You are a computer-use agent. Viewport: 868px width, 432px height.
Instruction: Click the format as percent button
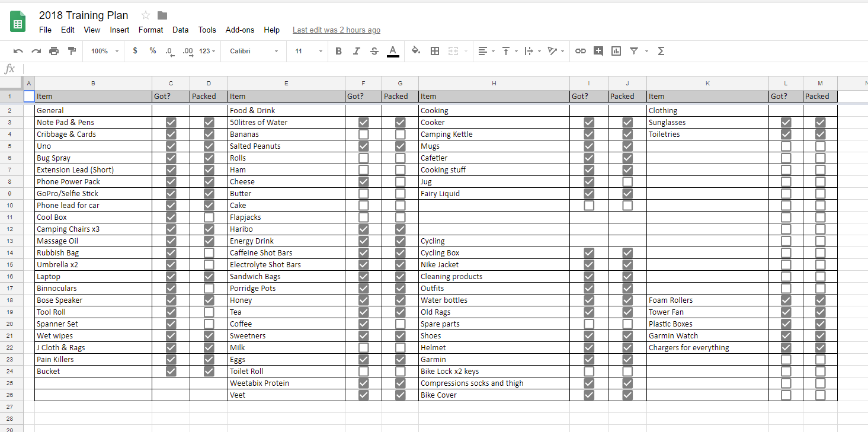coord(153,51)
